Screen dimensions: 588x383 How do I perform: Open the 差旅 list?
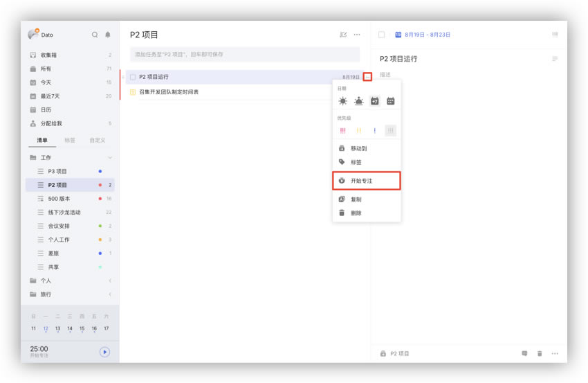(70, 253)
